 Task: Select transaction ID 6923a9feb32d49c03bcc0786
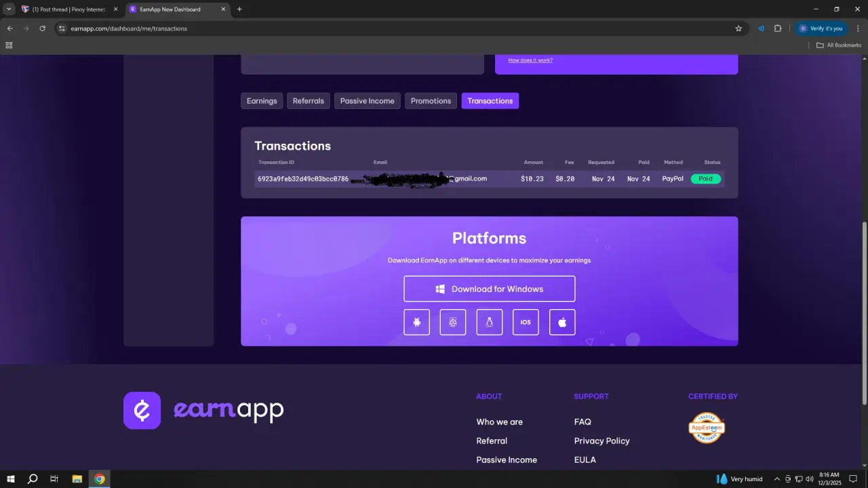tap(303, 179)
